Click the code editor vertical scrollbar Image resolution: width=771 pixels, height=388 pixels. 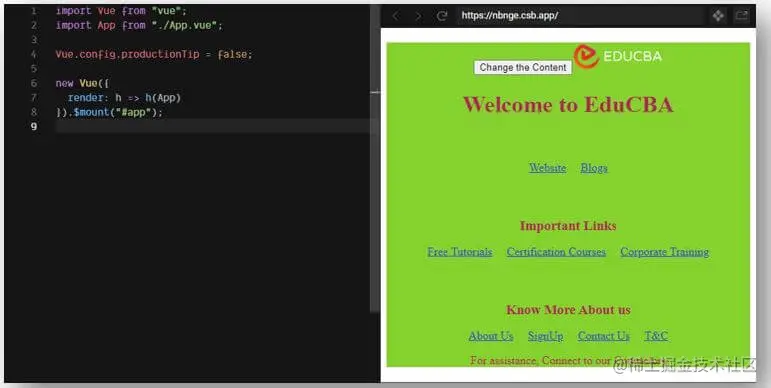pos(375,157)
